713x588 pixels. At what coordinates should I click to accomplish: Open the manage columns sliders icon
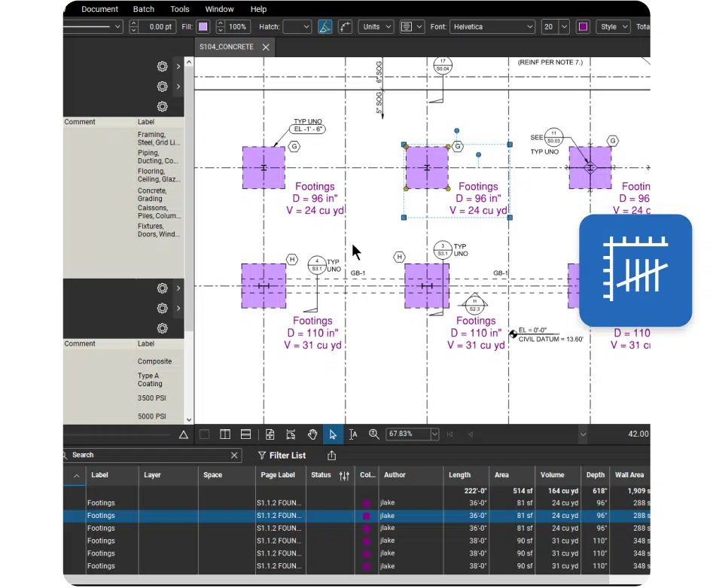(x=344, y=475)
